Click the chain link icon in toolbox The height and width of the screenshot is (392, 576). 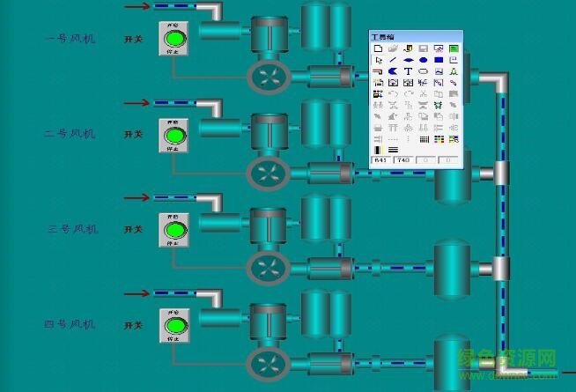(454, 83)
